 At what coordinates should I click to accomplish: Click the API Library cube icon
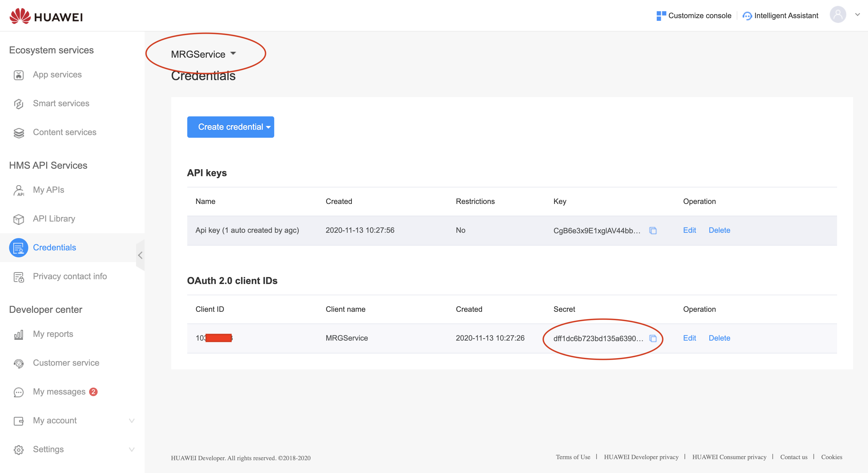[x=18, y=219]
